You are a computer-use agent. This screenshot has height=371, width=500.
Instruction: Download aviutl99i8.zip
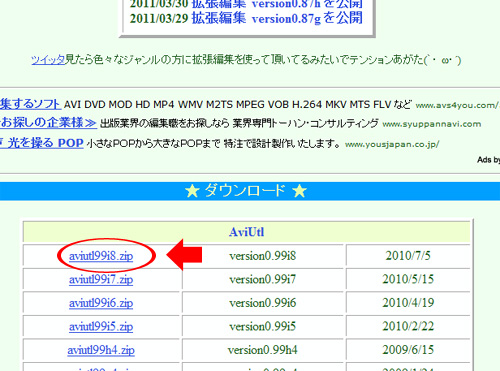coord(101,256)
